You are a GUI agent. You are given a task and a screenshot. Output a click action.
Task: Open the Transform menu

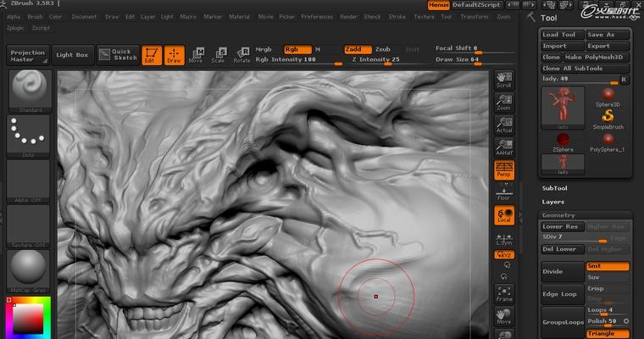coord(474,17)
